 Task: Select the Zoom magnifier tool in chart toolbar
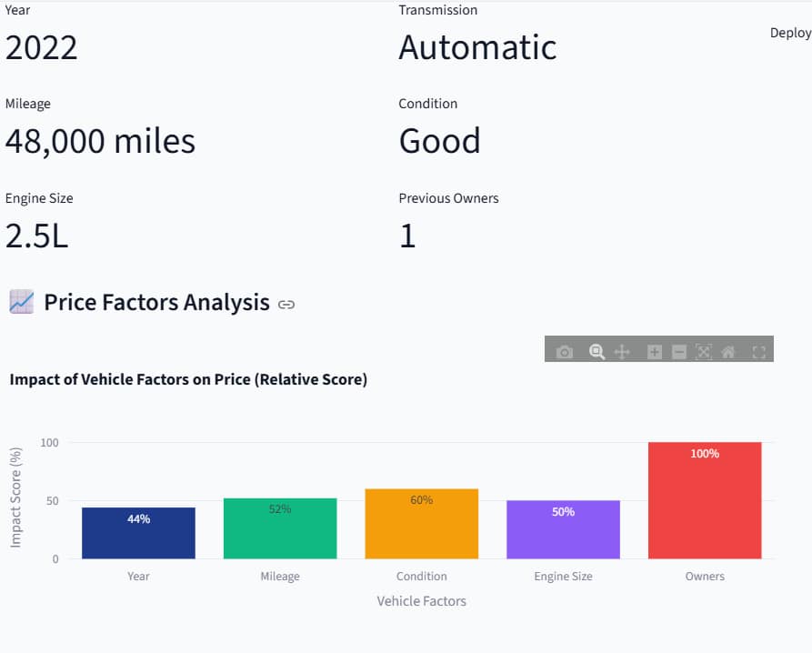(596, 351)
